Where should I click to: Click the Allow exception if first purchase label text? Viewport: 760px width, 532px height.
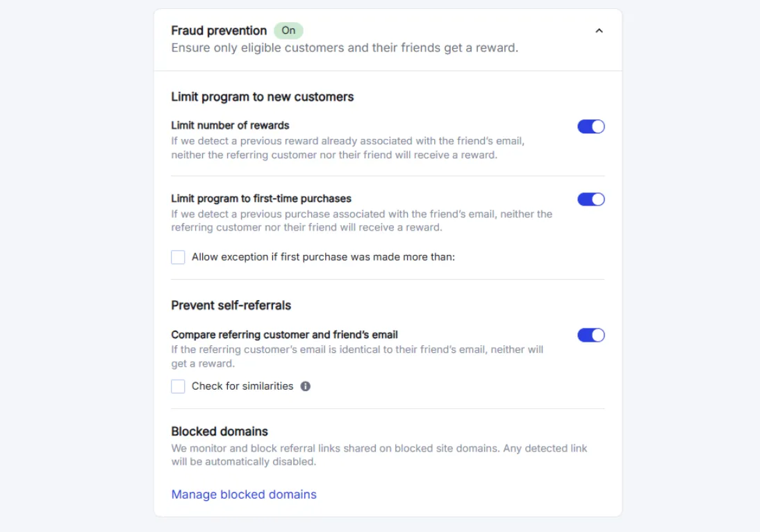pyautogui.click(x=323, y=257)
